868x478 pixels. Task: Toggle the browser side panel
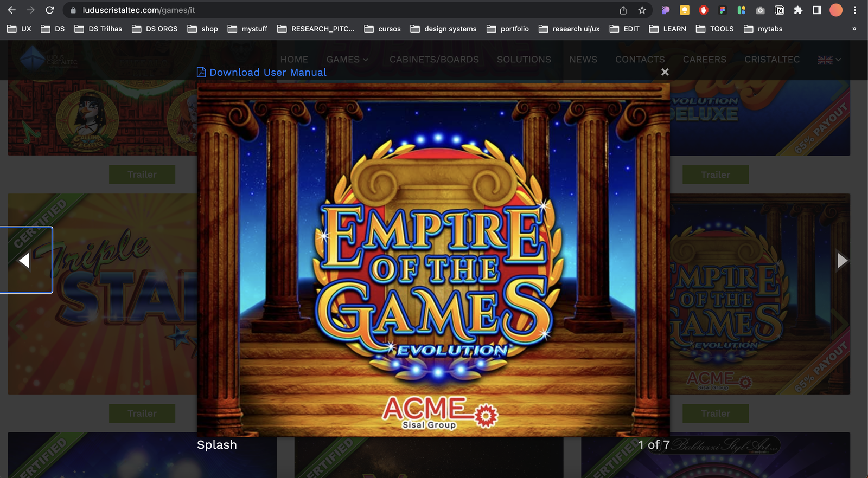pyautogui.click(x=817, y=10)
